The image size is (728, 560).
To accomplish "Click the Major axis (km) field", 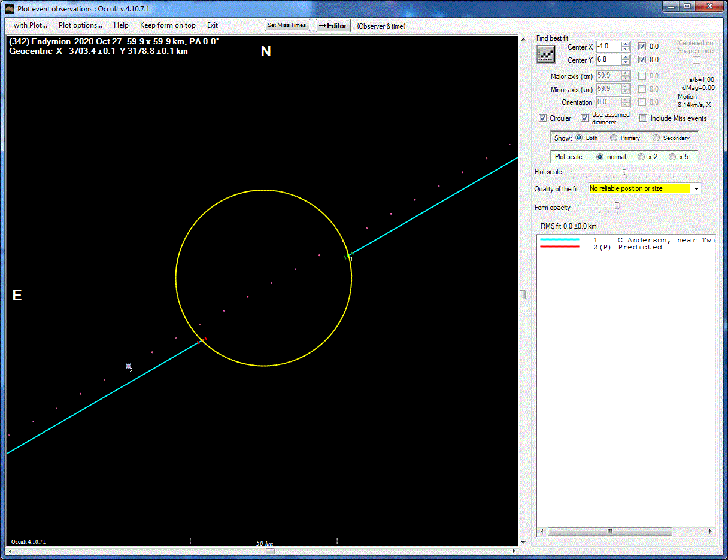I will click(x=608, y=76).
